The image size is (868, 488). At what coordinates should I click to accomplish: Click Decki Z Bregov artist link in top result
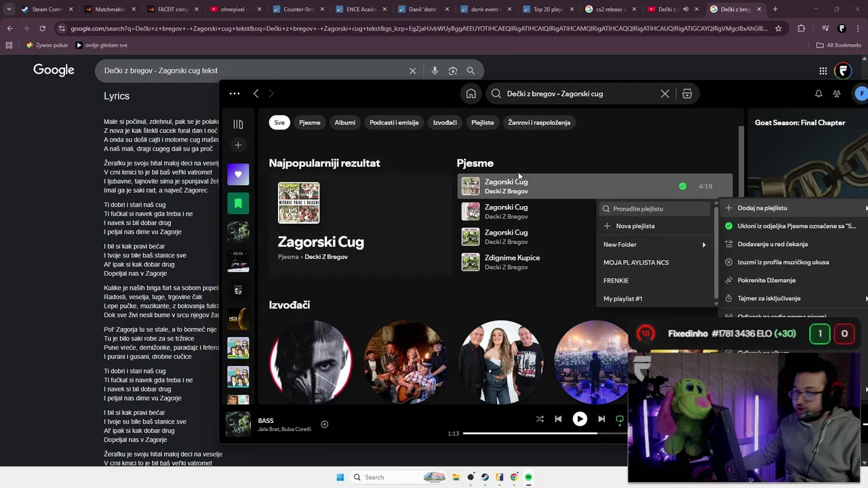[x=326, y=257]
